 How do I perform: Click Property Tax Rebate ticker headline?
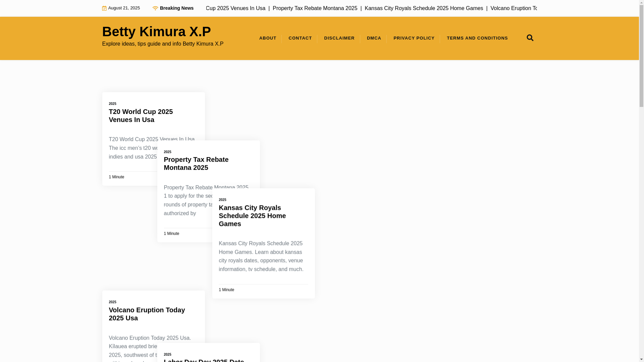(315, 8)
